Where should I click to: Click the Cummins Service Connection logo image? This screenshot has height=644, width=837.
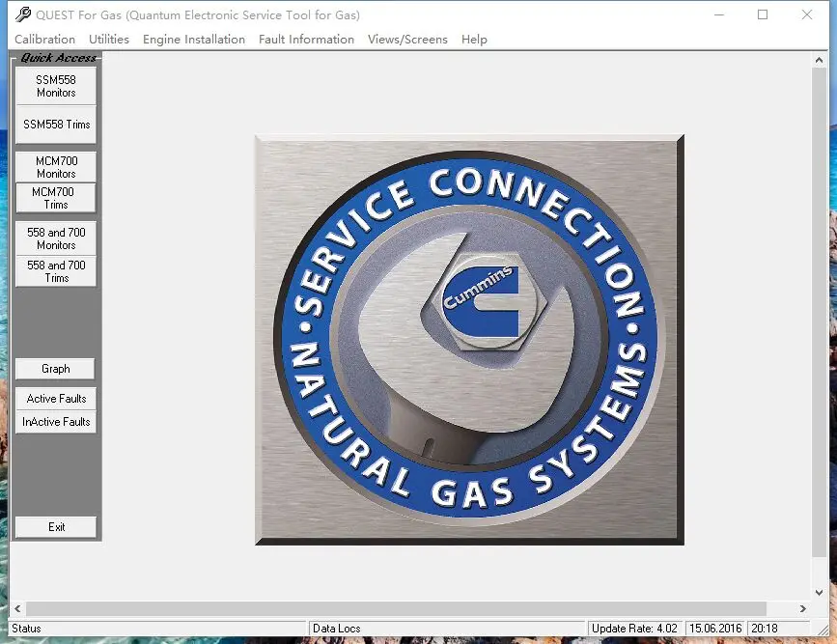(470, 340)
